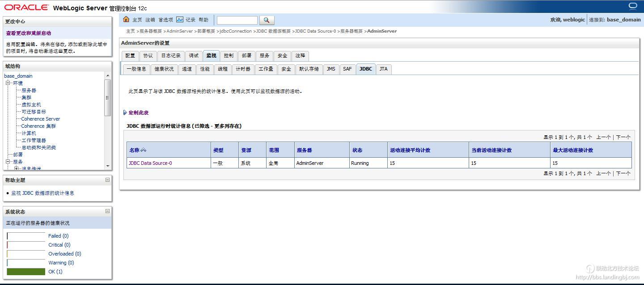Click the Oracle logo

pos(25,6)
